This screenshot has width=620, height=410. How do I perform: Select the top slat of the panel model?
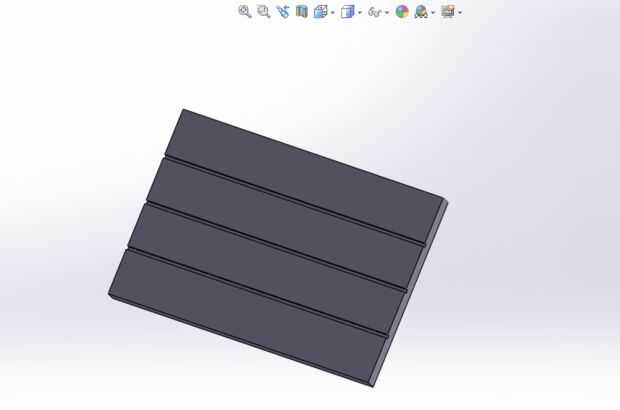(304, 176)
